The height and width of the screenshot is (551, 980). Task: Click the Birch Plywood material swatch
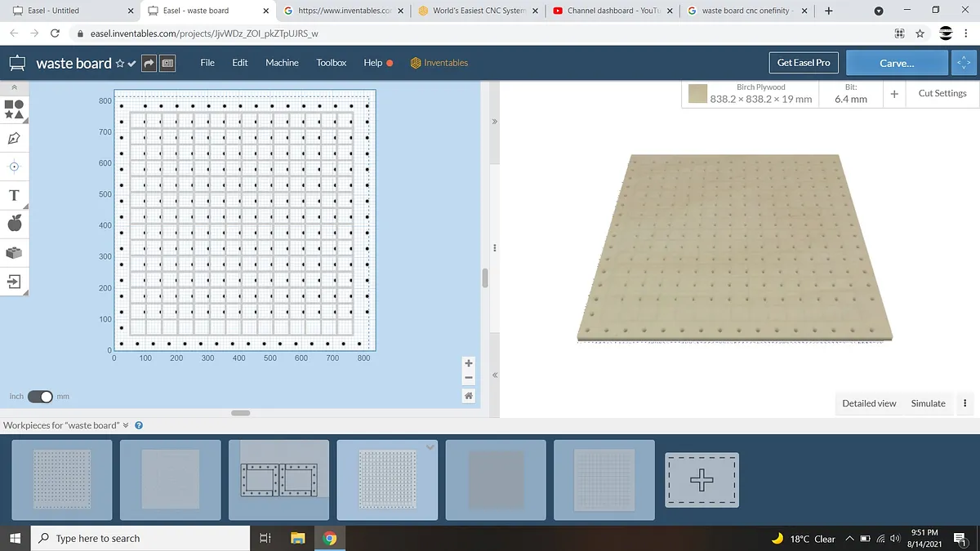coord(697,94)
